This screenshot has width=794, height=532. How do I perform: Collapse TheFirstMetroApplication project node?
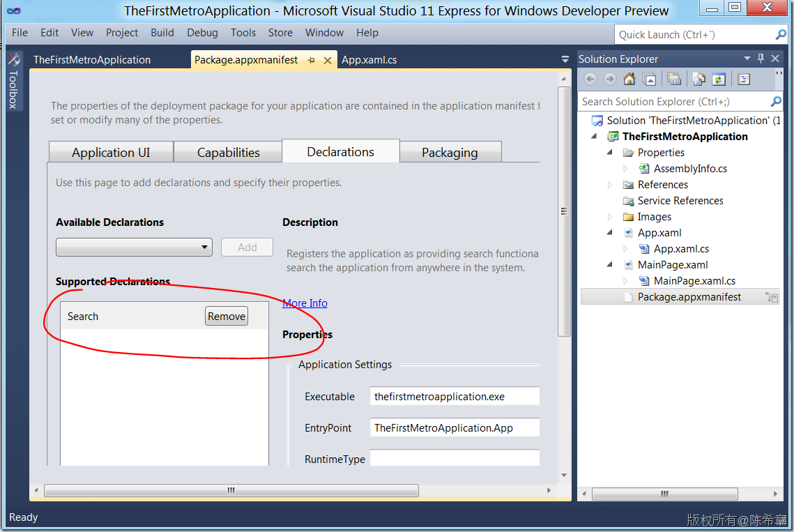point(595,136)
